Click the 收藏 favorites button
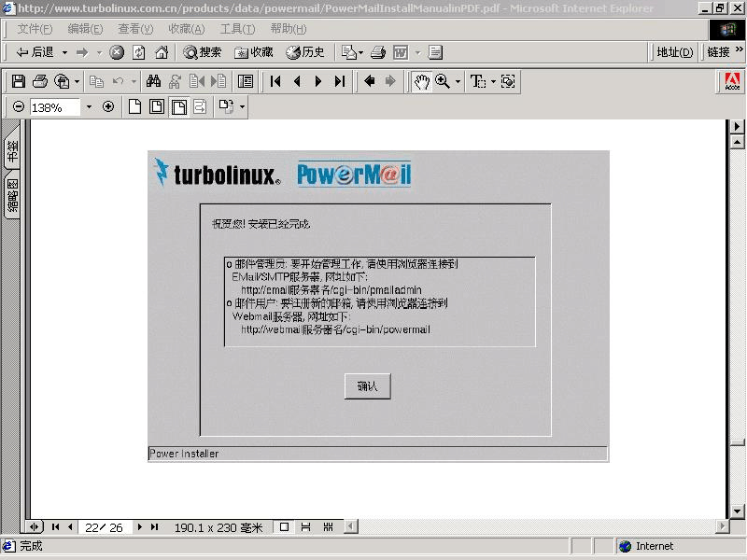The width and height of the screenshot is (747, 560). click(x=253, y=52)
